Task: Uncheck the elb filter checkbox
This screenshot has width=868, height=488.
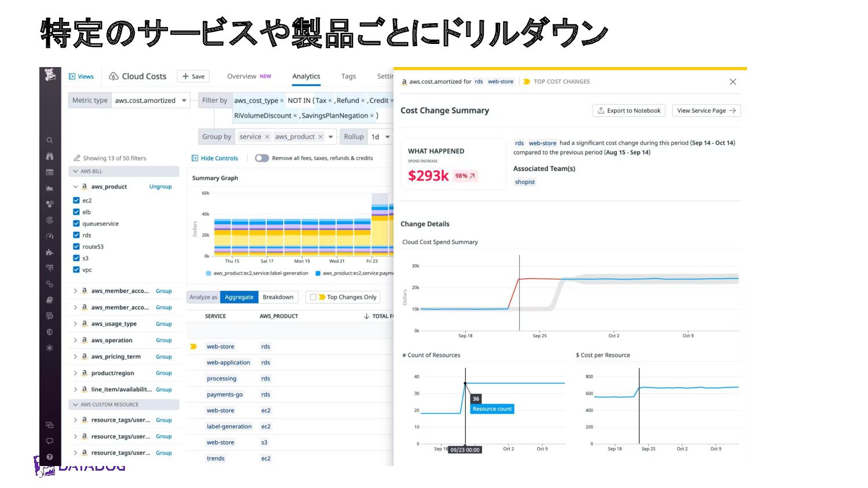Action: point(76,212)
